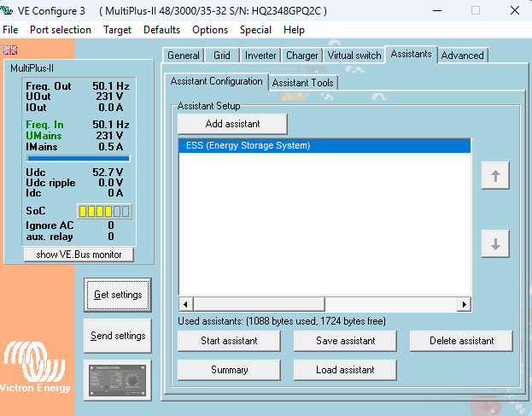The height and width of the screenshot is (416, 532).
Task: Click the Load assistant button
Action: click(345, 370)
